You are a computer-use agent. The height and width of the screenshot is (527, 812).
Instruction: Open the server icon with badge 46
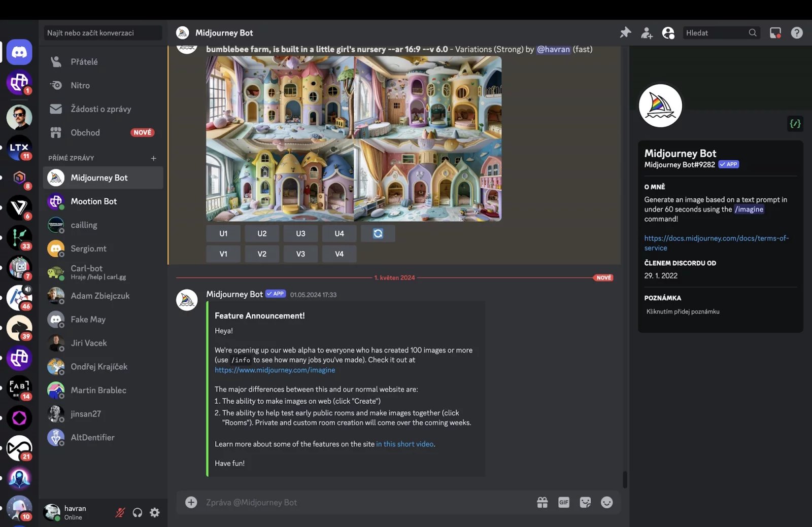(x=19, y=298)
